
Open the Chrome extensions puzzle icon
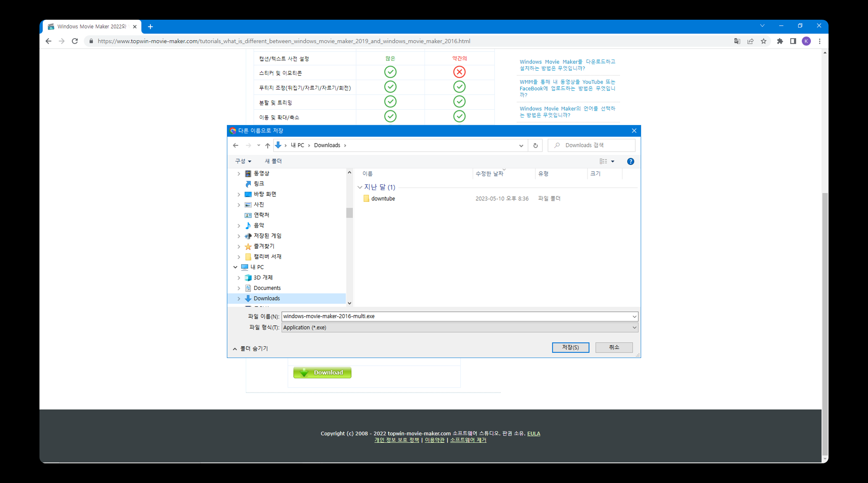point(780,41)
